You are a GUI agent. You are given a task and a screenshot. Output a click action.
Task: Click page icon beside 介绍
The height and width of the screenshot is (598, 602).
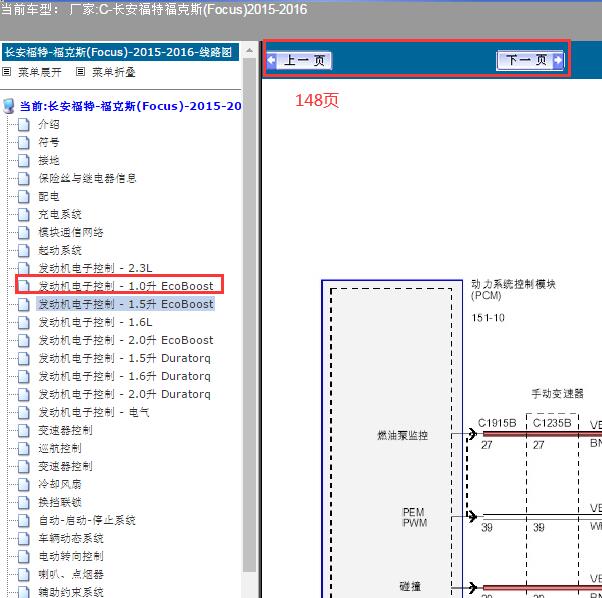[x=24, y=124]
